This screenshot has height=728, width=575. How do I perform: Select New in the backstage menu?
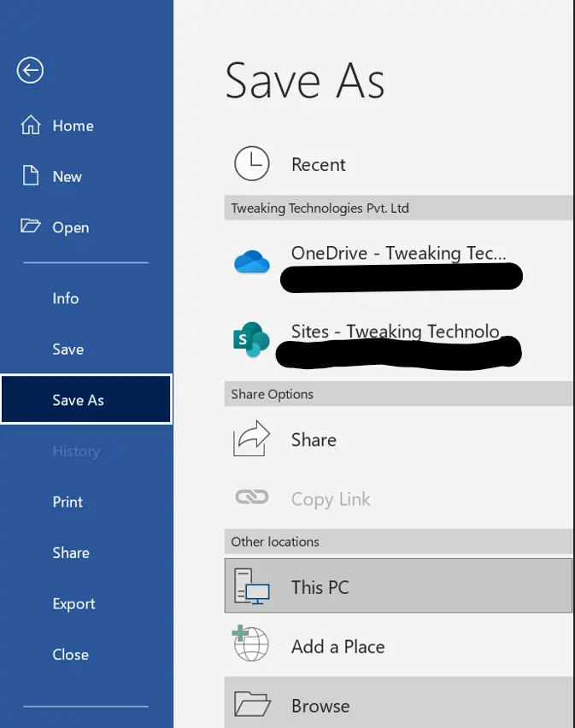click(86, 176)
